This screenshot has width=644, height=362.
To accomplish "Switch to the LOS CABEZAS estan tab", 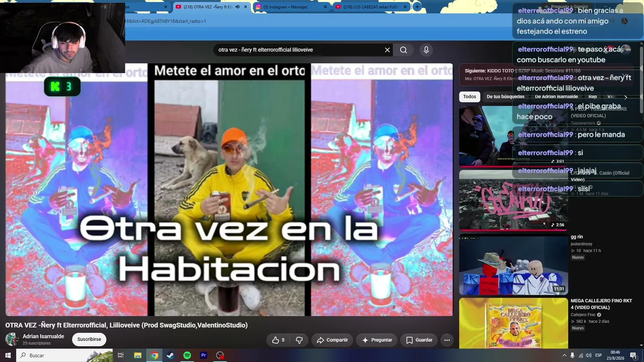I will pos(370,7).
